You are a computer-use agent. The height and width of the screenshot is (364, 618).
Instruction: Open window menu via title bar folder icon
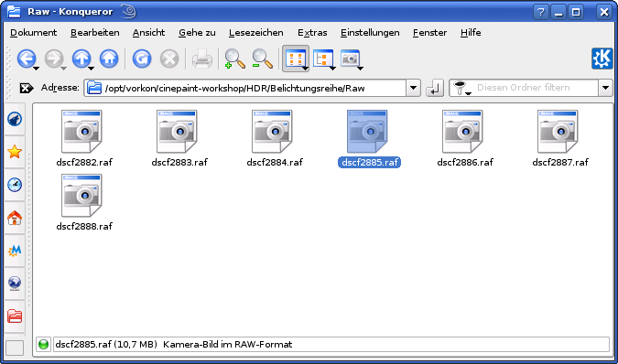coord(14,12)
